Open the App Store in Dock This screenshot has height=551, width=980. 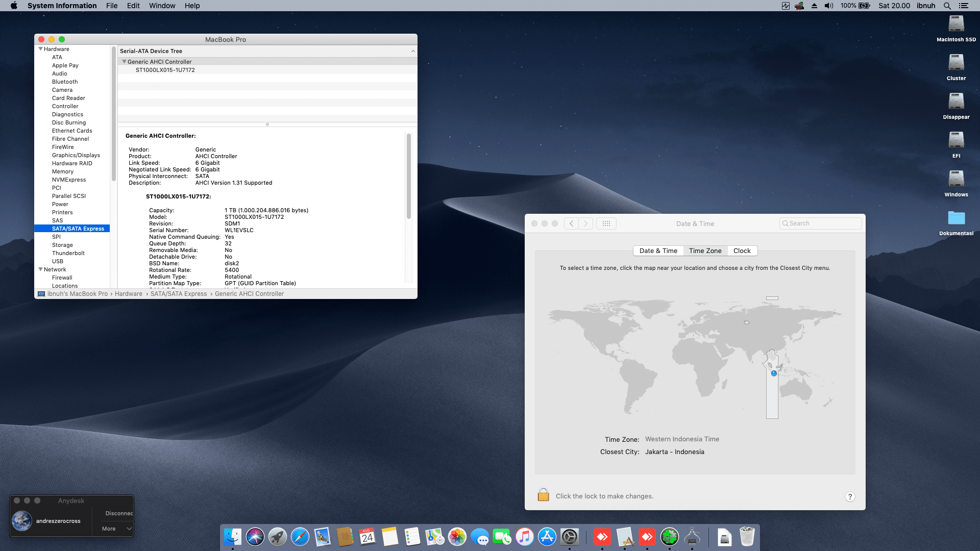(547, 537)
